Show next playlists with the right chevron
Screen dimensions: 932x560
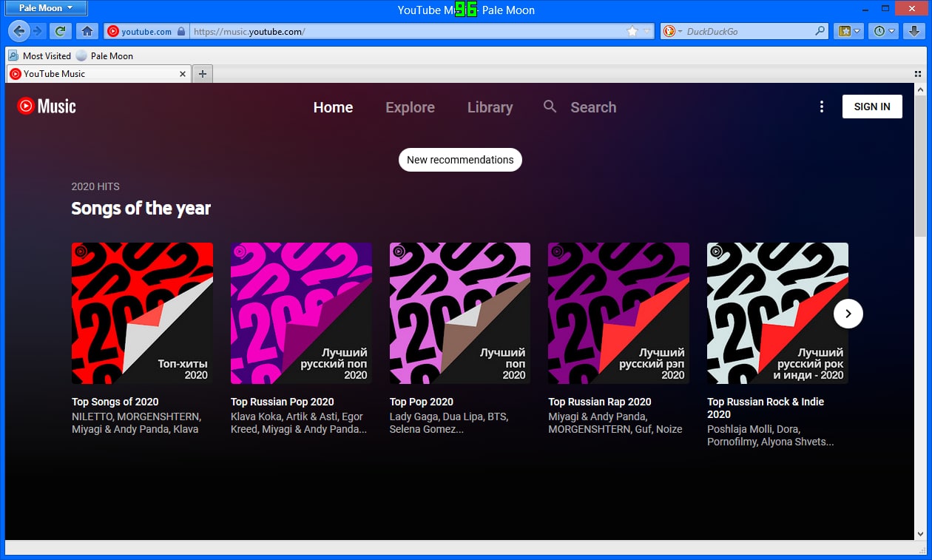[x=848, y=314]
